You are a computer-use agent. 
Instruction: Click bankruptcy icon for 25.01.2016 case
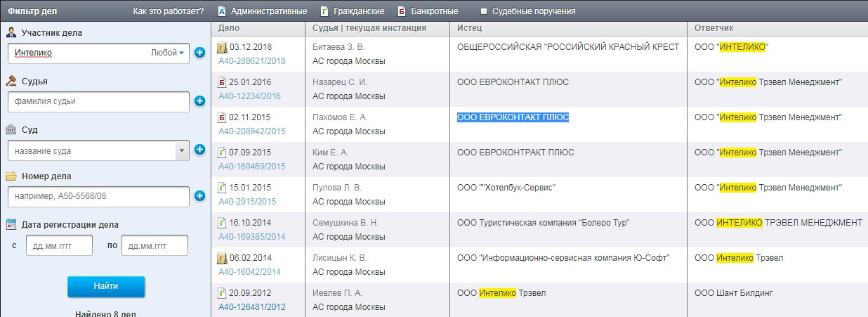[222, 82]
